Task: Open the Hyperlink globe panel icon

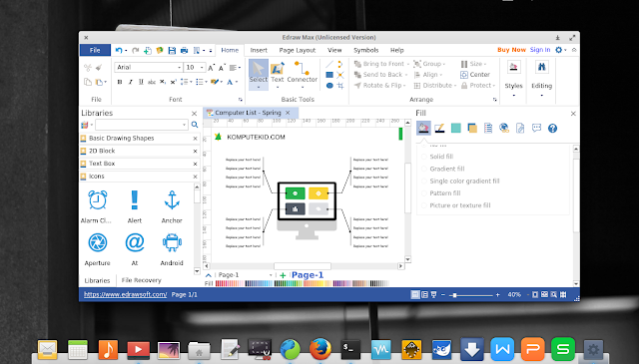Action: pyautogui.click(x=504, y=129)
